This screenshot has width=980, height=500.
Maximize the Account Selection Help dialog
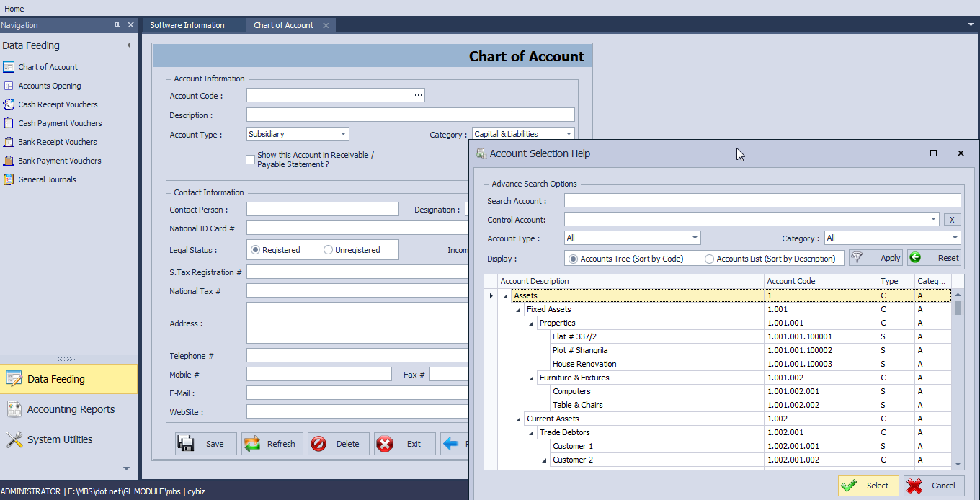pos(934,153)
